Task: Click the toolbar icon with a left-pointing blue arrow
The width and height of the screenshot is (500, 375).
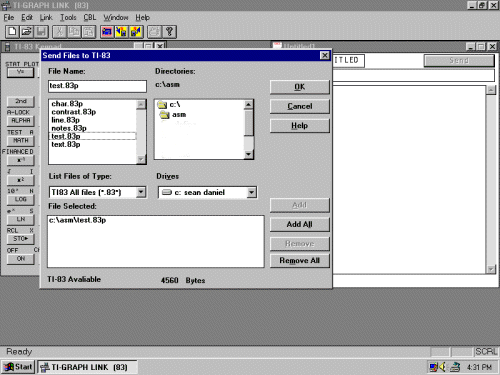Action: tap(121, 32)
